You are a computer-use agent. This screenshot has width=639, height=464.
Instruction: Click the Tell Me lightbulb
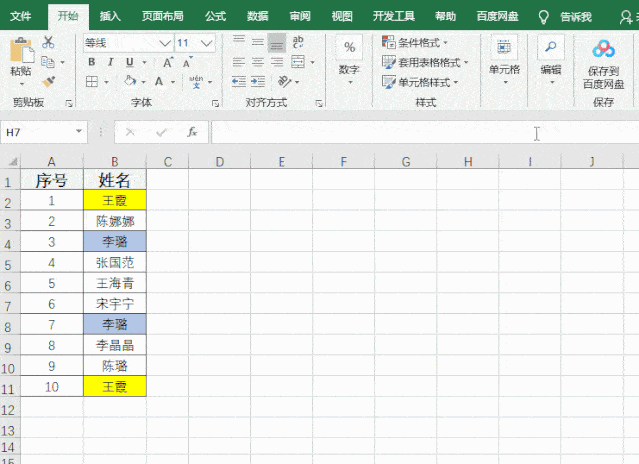543,17
